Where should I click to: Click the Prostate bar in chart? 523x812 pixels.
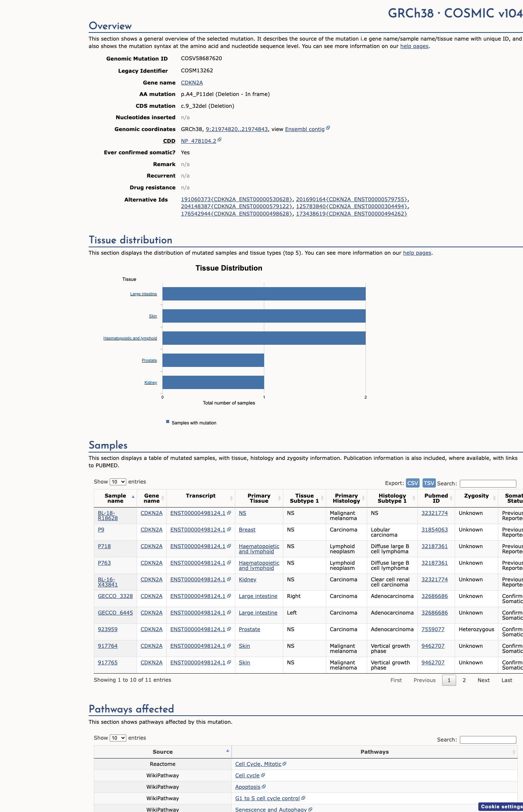[213, 360]
